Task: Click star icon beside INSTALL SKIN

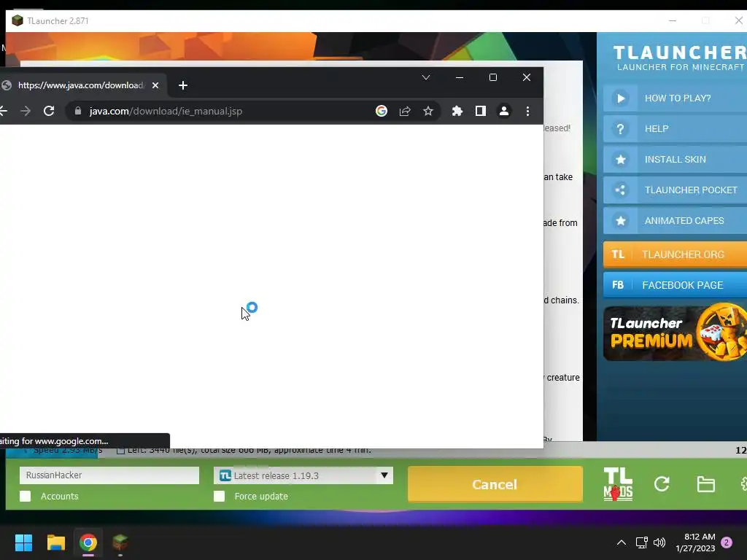Action: pyautogui.click(x=620, y=160)
